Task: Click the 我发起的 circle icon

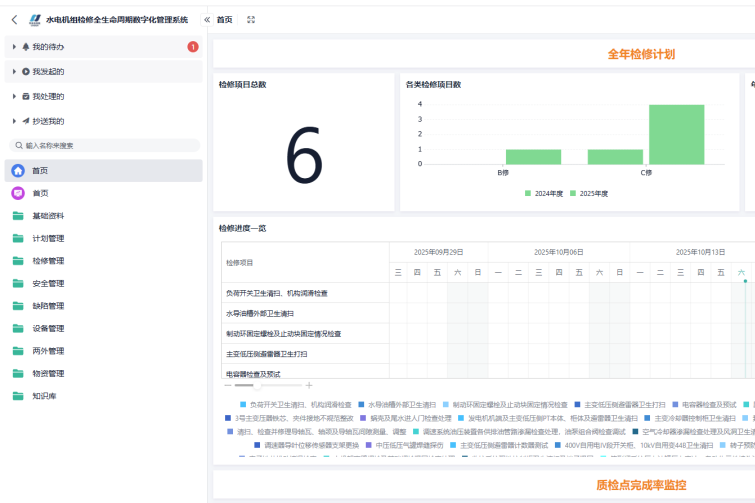Action: click(26, 71)
